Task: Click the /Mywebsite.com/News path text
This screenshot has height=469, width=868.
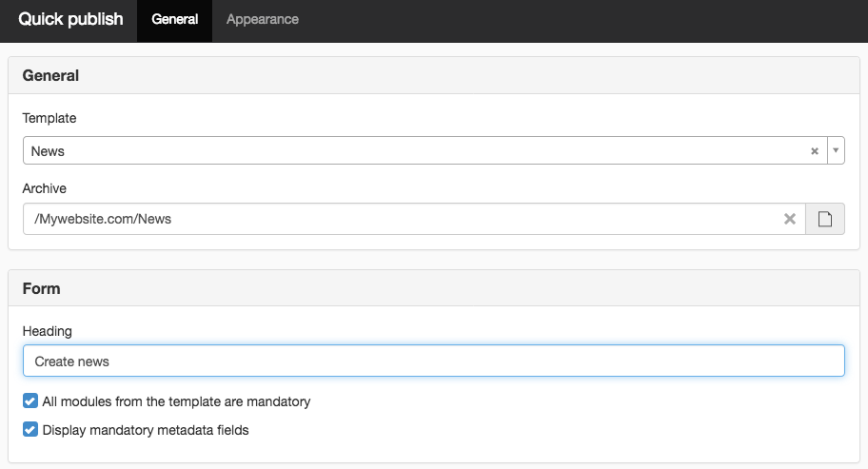Action: [103, 219]
